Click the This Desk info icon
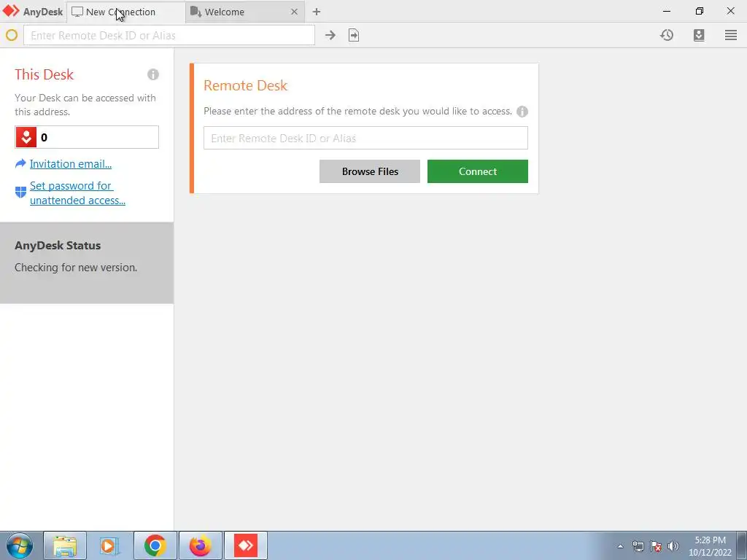The width and height of the screenshot is (747, 560). [x=153, y=74]
